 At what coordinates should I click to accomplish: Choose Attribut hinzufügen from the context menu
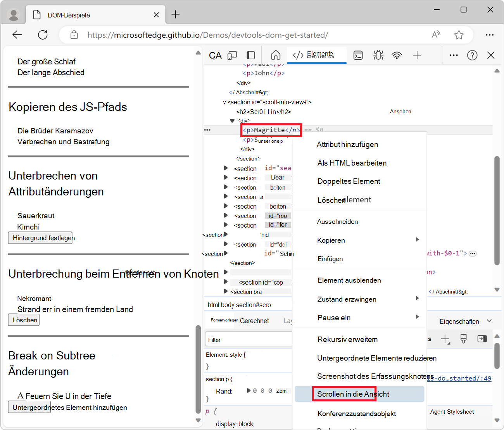tap(347, 144)
